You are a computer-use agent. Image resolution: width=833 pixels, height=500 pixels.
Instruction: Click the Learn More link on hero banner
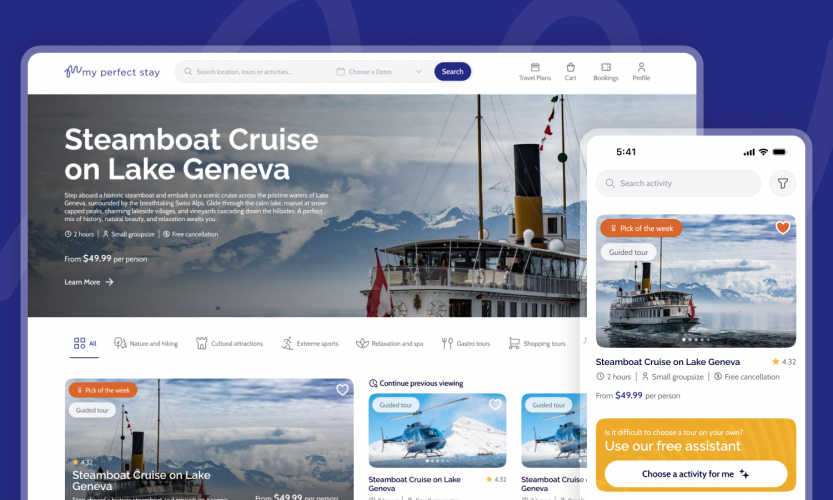82,282
